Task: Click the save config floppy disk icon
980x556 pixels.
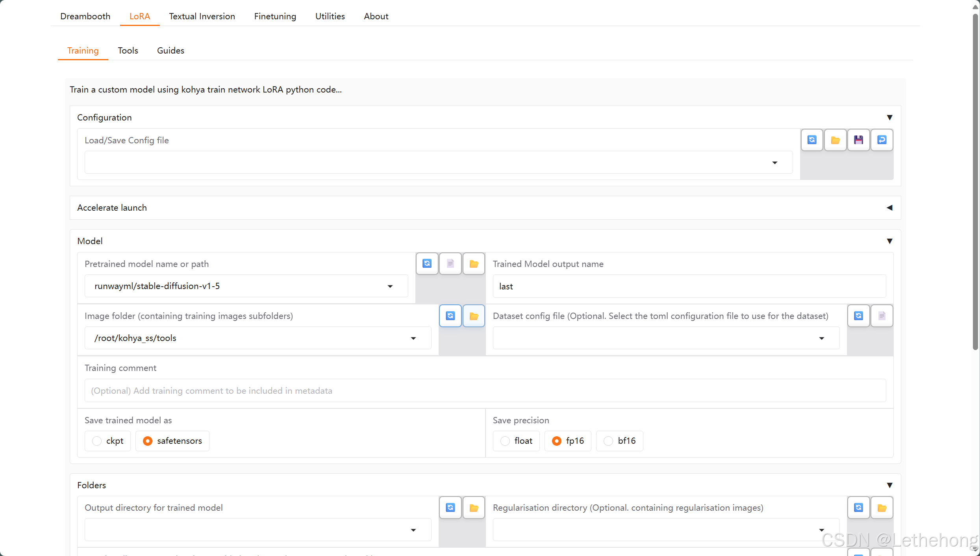Action: coord(858,140)
